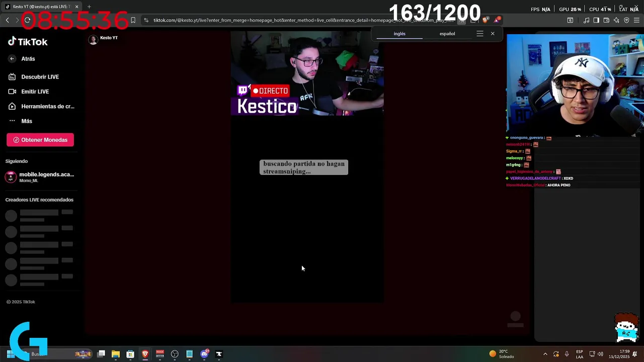Open the weather widget 20°C Soleado
Image resolution: width=644 pixels, height=362 pixels.
coord(502,354)
